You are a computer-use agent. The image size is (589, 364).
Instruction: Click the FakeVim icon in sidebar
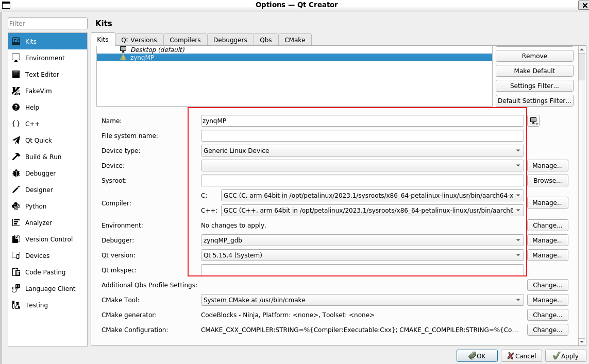(x=16, y=91)
